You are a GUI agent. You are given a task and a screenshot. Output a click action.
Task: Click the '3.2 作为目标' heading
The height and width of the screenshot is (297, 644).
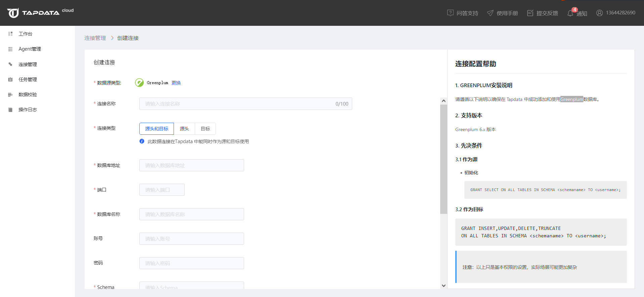469,209
